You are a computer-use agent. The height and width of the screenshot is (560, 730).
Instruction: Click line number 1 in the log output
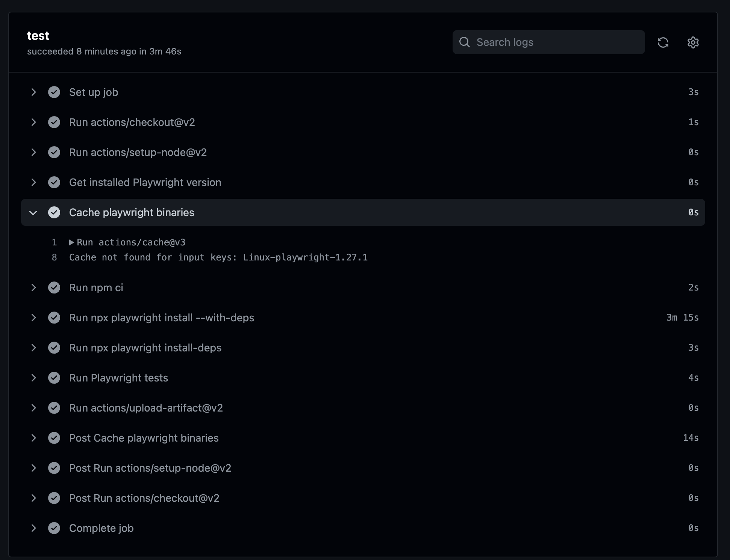coord(54,242)
